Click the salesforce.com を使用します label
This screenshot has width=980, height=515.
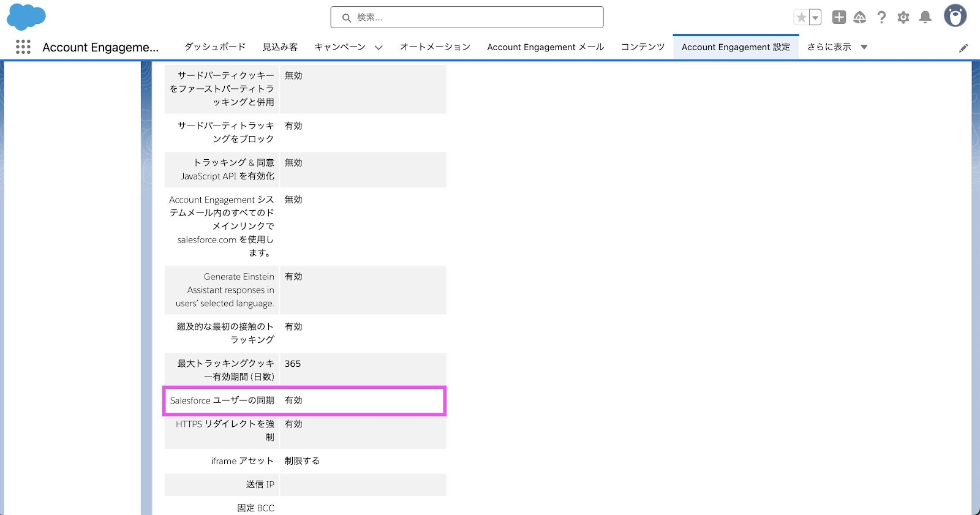(221, 226)
